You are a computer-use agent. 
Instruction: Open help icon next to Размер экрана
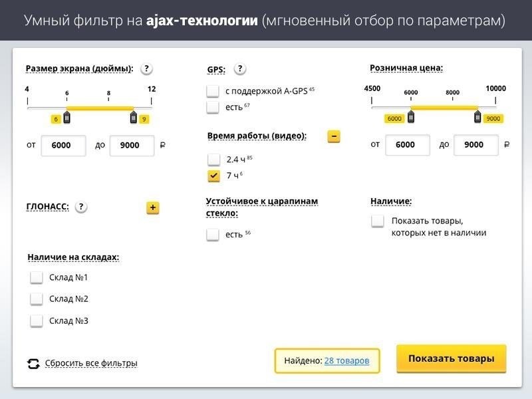coord(146,68)
